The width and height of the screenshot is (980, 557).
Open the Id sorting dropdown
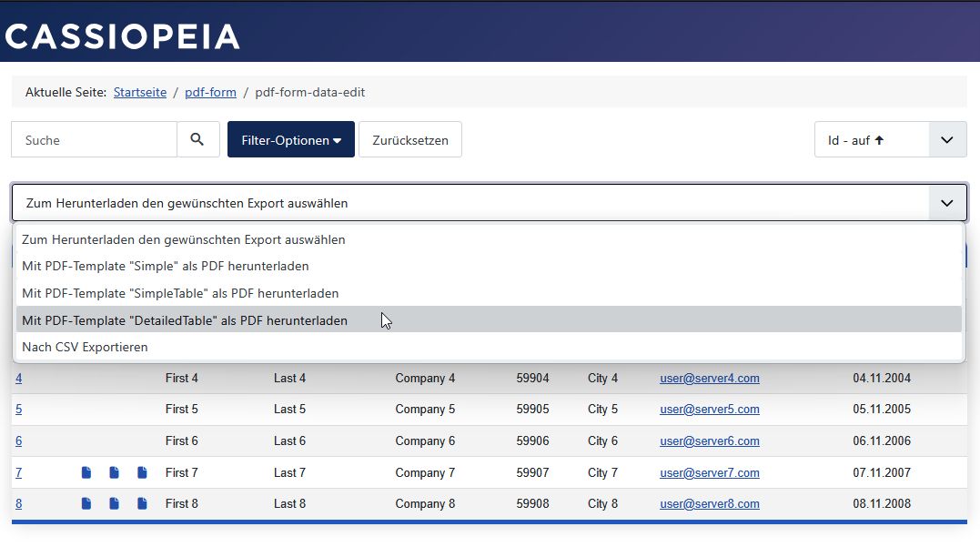pos(946,139)
